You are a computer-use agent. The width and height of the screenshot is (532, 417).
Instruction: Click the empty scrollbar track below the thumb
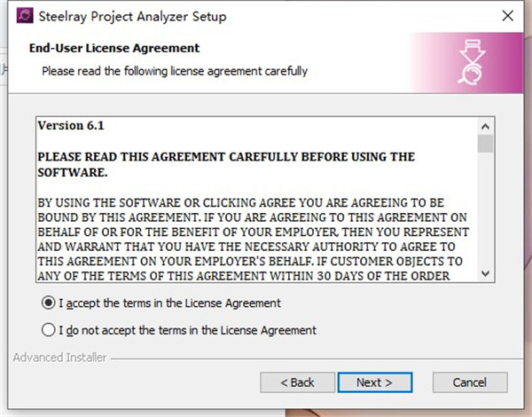pos(485,208)
